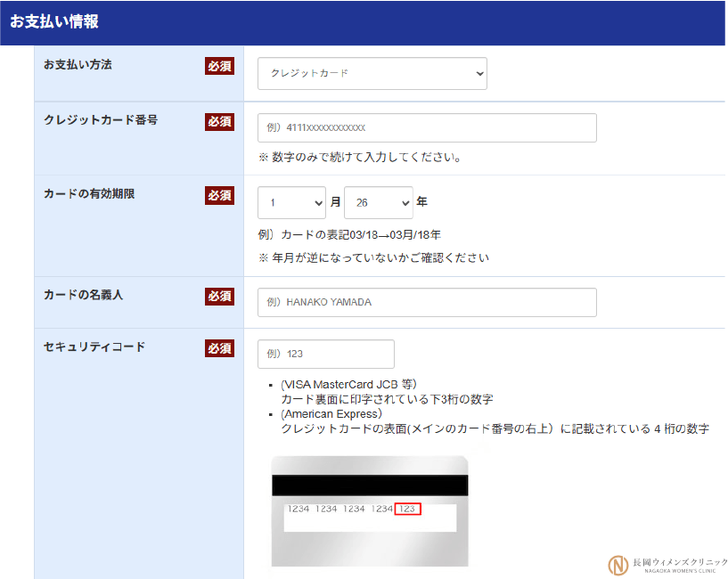The image size is (728, 579).
Task: Click the 年 label after year dropdown
Action: click(421, 202)
